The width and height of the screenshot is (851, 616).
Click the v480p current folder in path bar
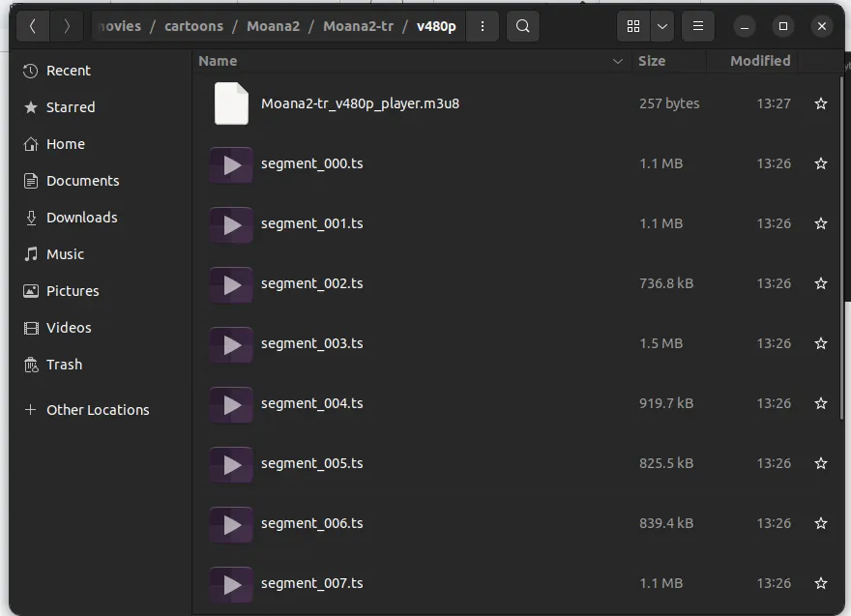[x=436, y=26]
